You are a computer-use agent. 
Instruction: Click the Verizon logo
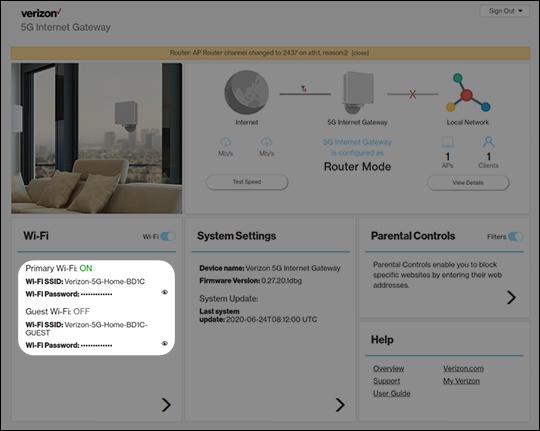click(x=41, y=13)
